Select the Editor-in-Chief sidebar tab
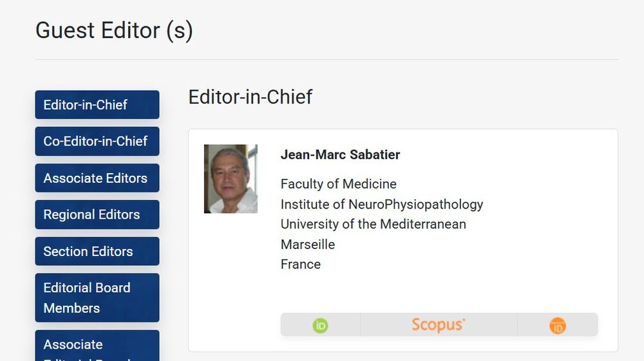 point(97,105)
